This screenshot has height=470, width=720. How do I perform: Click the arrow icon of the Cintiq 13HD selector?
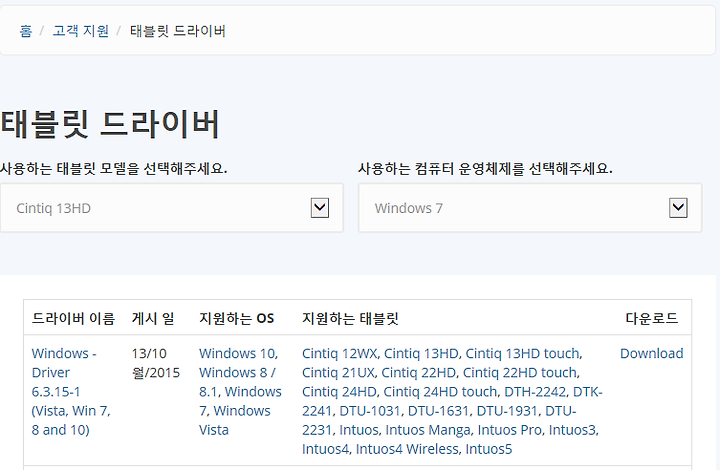(320, 208)
